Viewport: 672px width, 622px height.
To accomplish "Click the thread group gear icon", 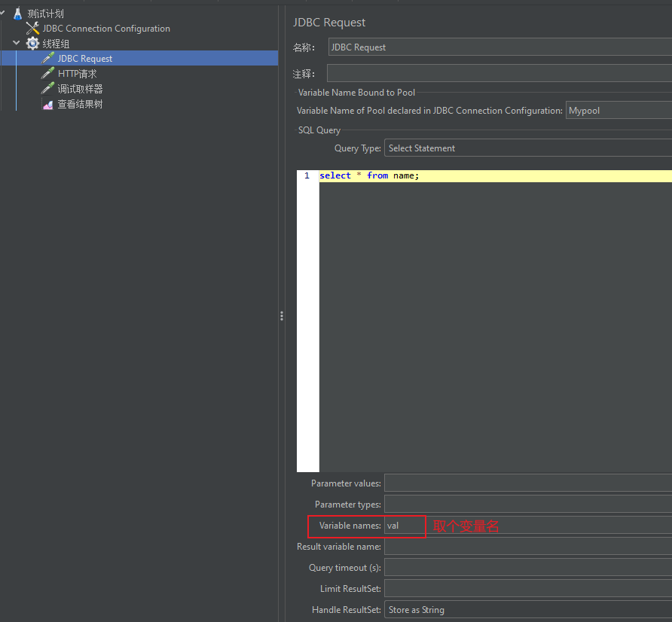I will coord(32,43).
